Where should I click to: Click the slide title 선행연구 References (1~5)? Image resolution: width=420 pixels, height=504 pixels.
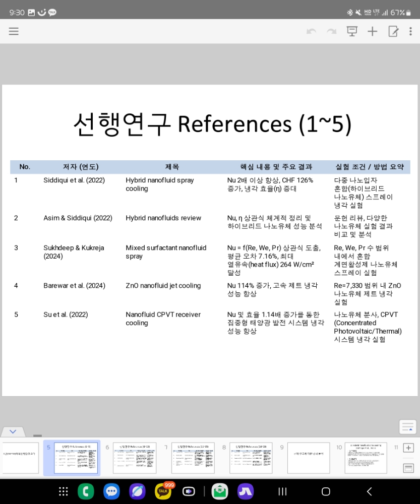tap(212, 124)
